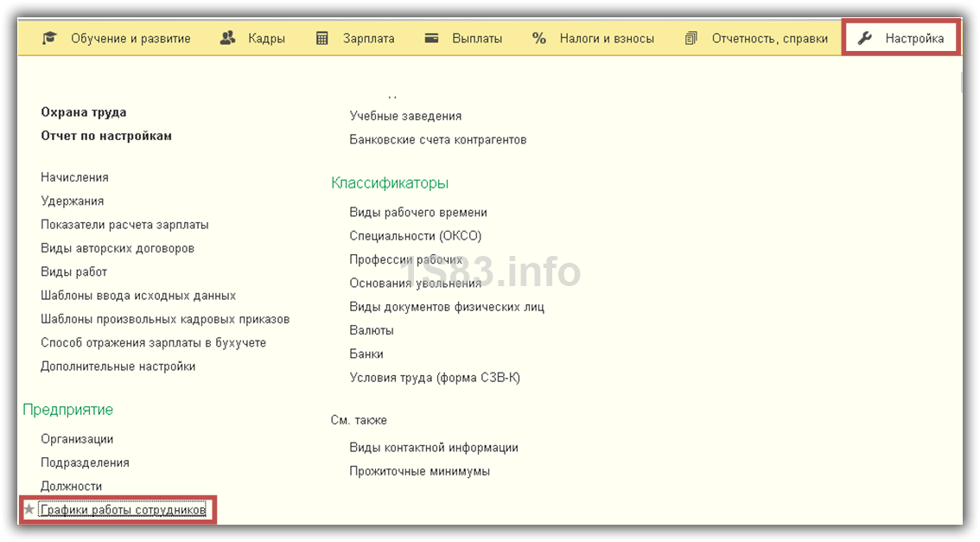Click the percent icon for Налоги и взносы

(539, 38)
